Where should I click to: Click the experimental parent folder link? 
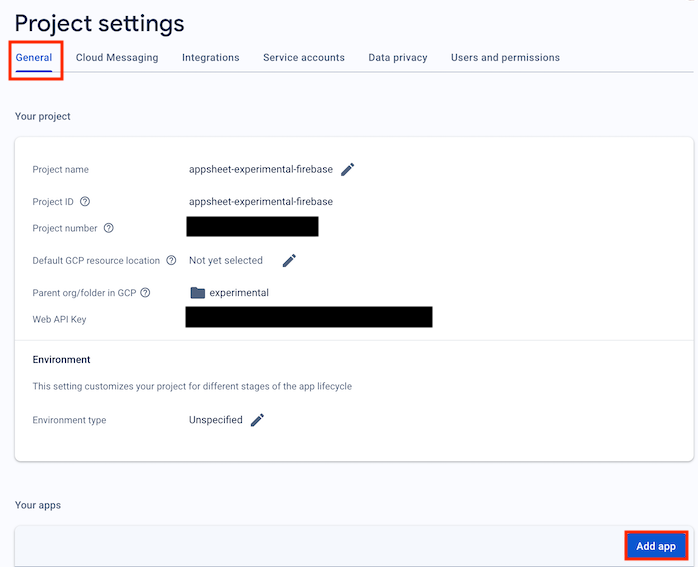coord(239,293)
